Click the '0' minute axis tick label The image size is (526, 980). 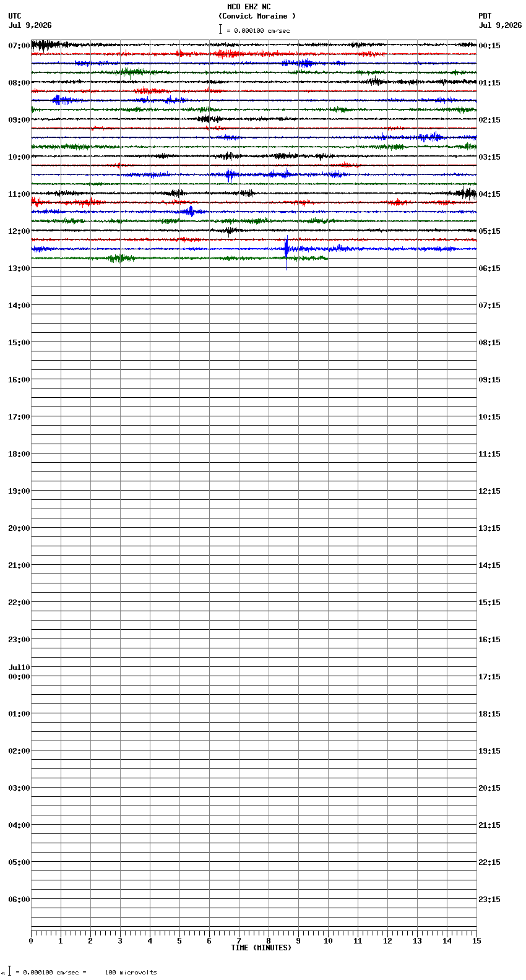tap(31, 941)
